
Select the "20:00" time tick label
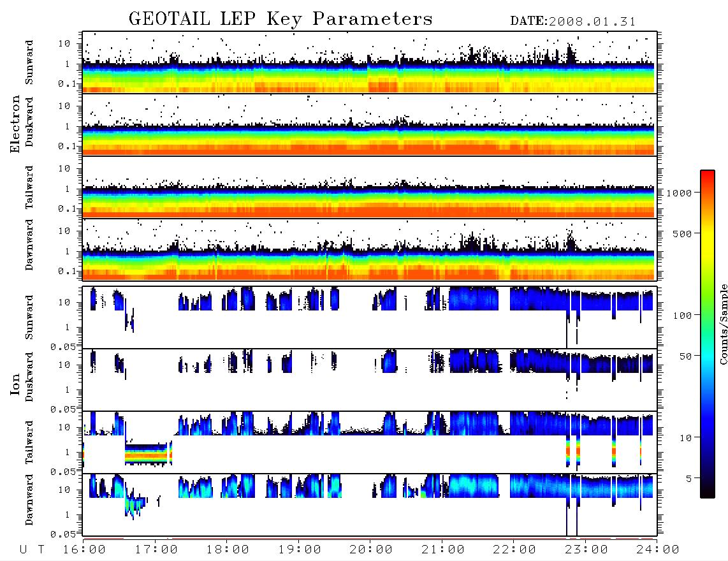pyautogui.click(x=371, y=550)
